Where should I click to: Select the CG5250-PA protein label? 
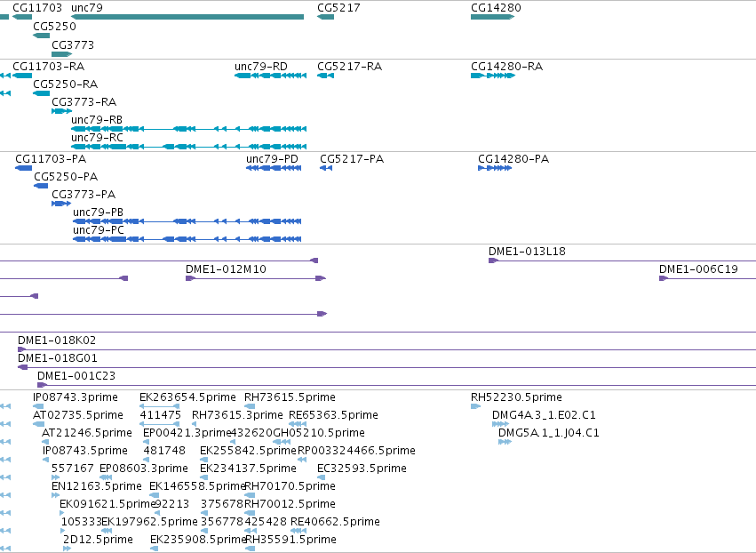66,177
